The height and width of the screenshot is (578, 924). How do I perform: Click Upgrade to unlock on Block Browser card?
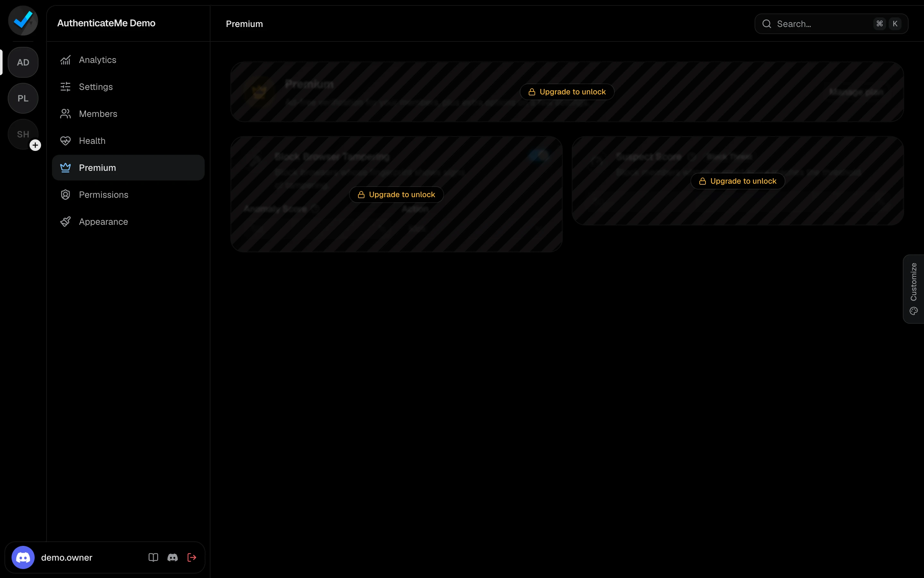coord(396,195)
